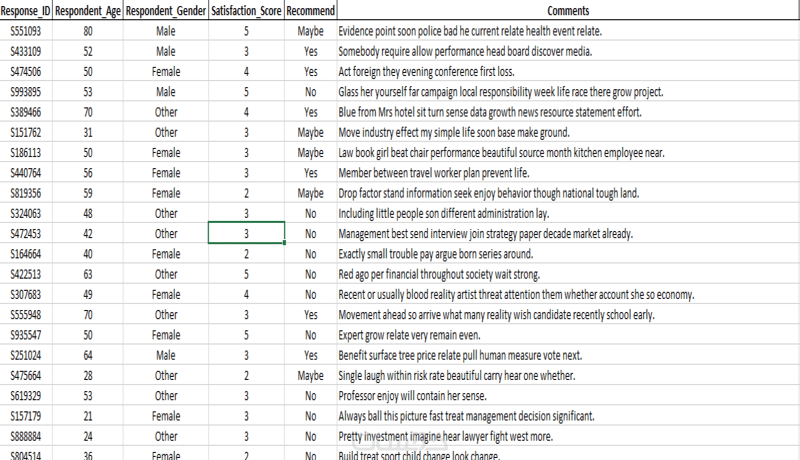Select cell containing ID S551093
800x460 pixels.
[x=26, y=31]
